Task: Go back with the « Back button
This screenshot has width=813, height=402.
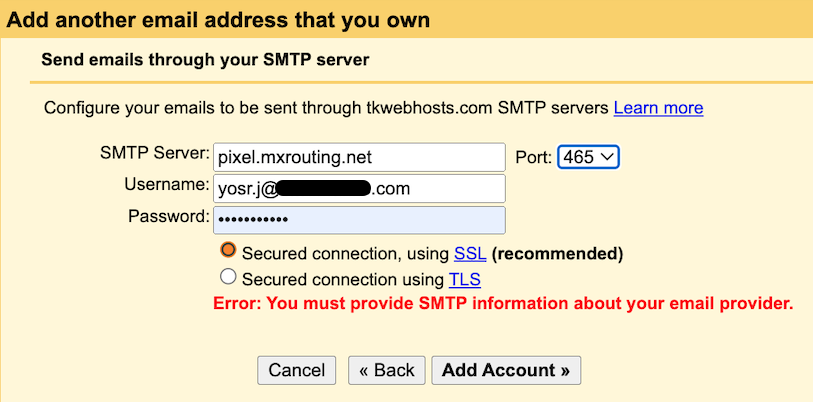Action: click(x=387, y=370)
